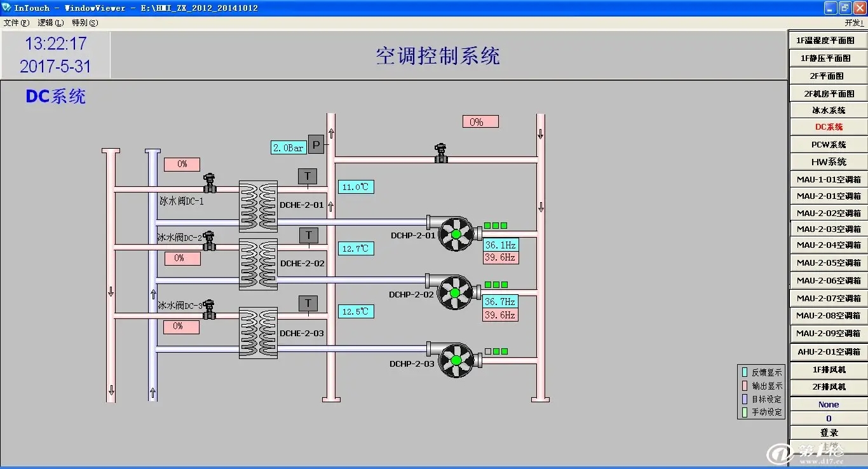
Task: Click the 2.0Bar pressure value
Action: point(288,147)
